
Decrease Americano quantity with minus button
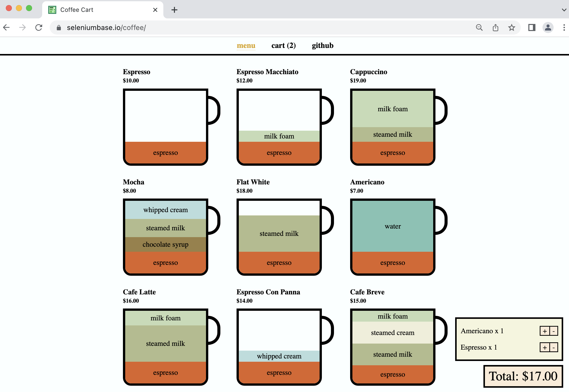[x=554, y=331]
